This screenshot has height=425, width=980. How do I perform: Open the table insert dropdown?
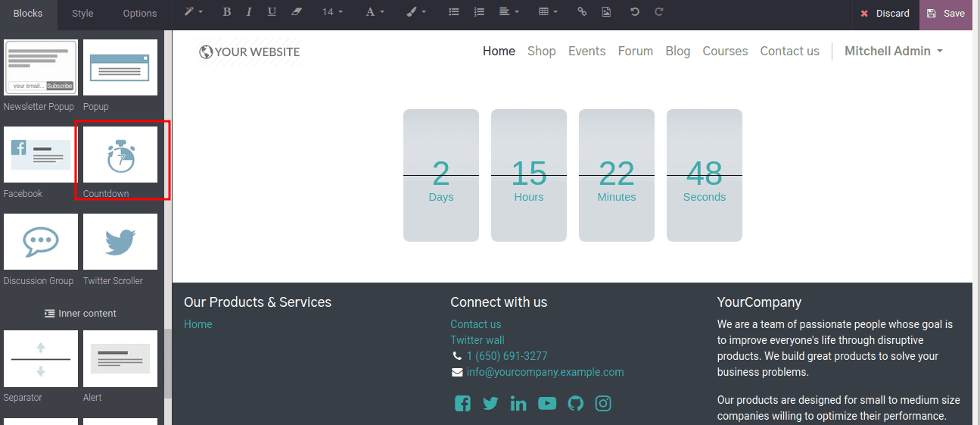[548, 12]
